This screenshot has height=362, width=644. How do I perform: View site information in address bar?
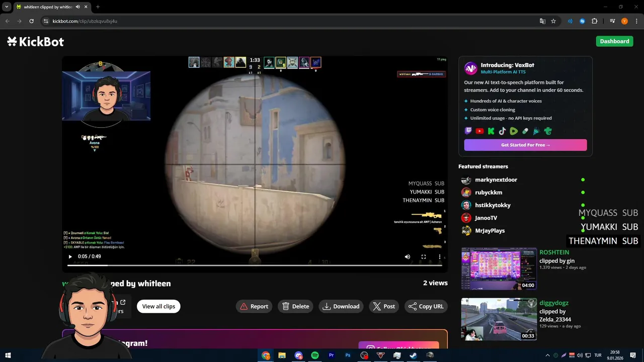46,21
